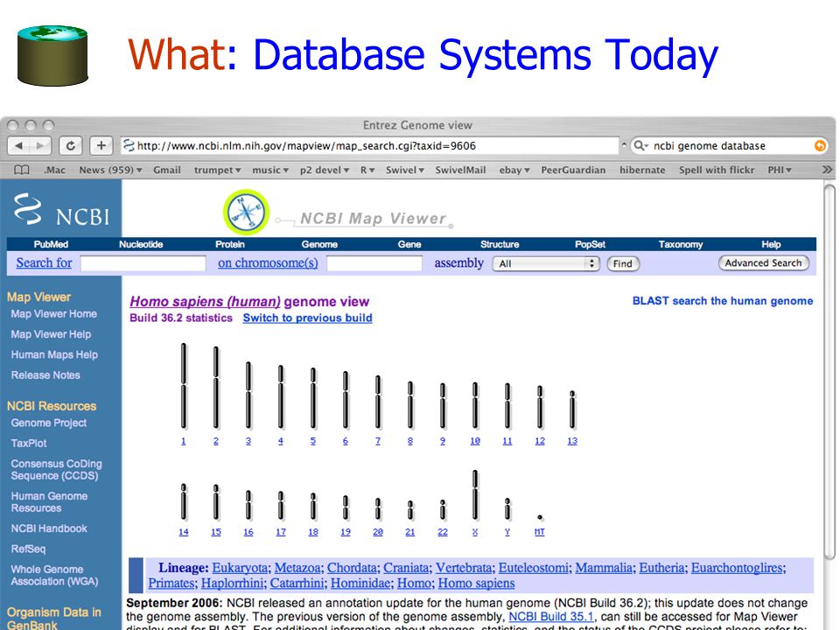The height and width of the screenshot is (630, 840).
Task: Click the Map Viewer compass icon
Action: coord(246,212)
